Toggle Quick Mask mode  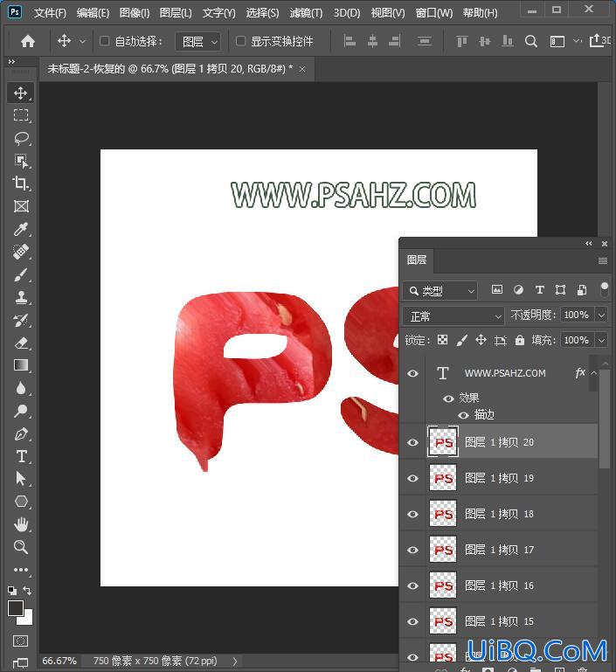pos(20,641)
